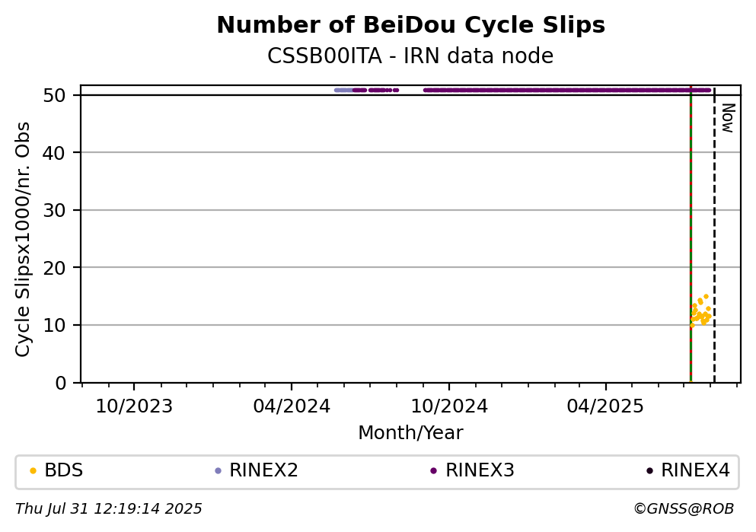Click the light-purple RINEX2 data segment
Screen dimensions: 756x532
point(344,90)
